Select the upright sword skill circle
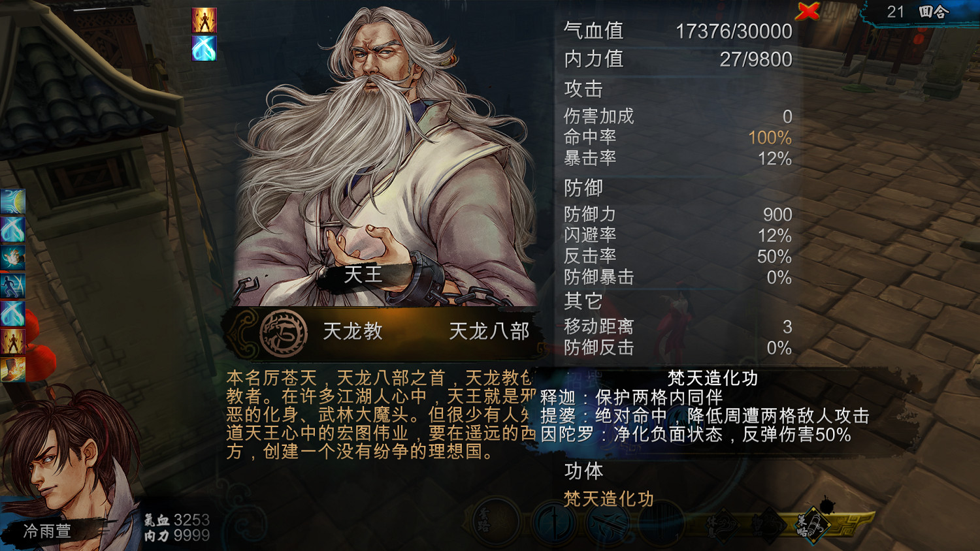980x551 pixels. [x=553, y=522]
